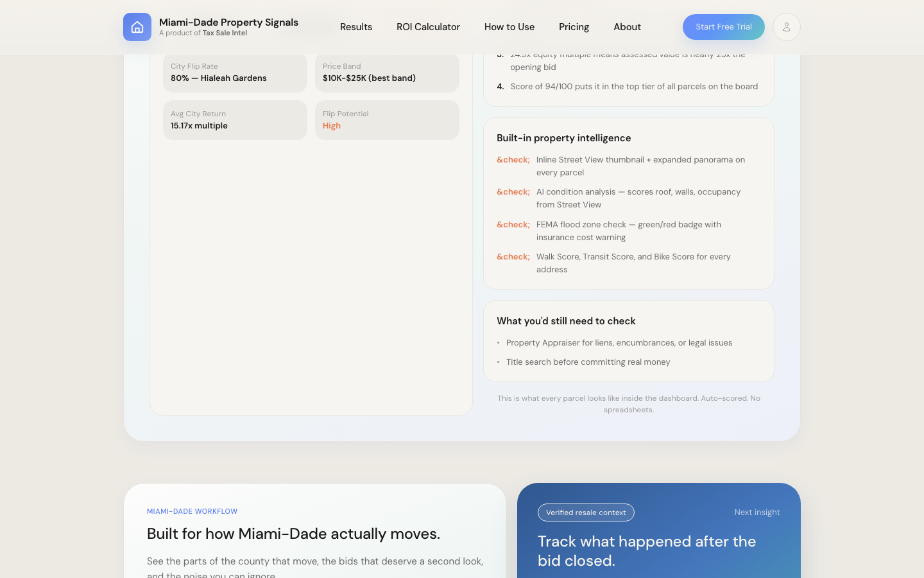Click the checkmark beside Walk Score item
The width and height of the screenshot is (924, 578).
513,257
